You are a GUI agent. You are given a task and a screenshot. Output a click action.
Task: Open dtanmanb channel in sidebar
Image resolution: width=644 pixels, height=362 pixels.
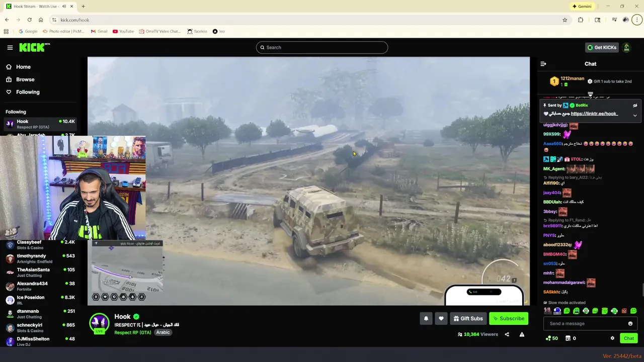pyautogui.click(x=40, y=314)
